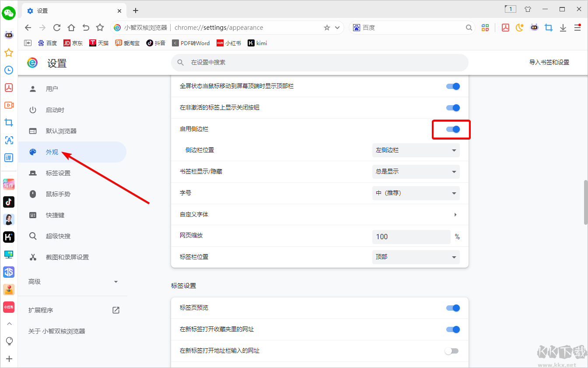The image size is (588, 368).
Task: Click the 在设置中搜索 search field
Action: [x=319, y=63]
